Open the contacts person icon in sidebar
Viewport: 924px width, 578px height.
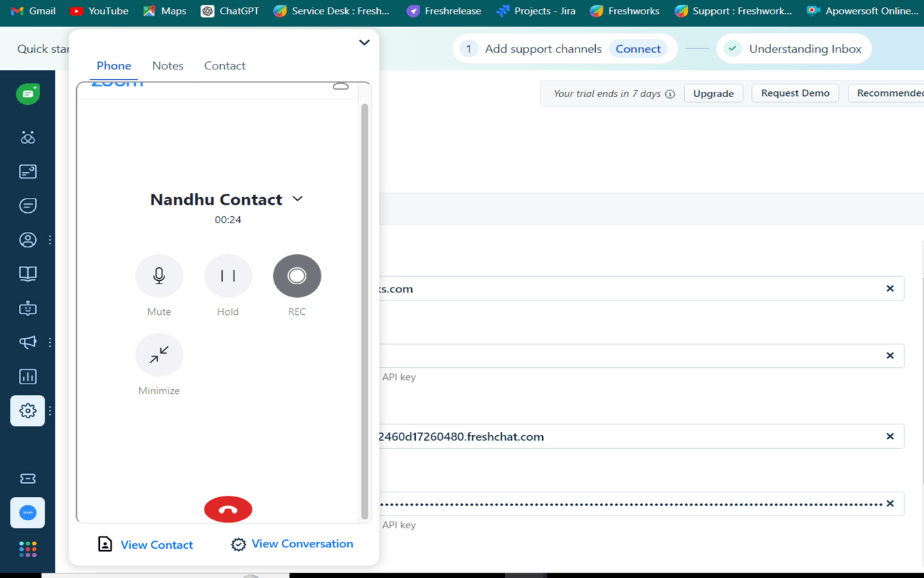pos(28,239)
